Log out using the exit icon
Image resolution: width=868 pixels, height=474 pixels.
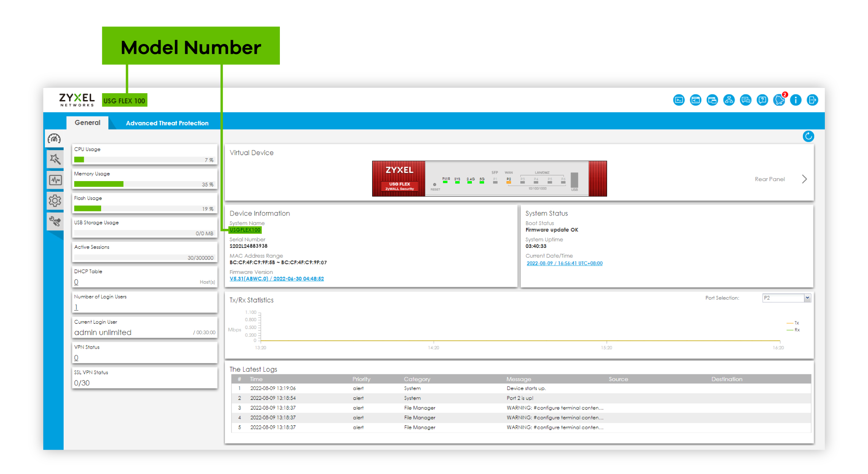[x=812, y=100]
